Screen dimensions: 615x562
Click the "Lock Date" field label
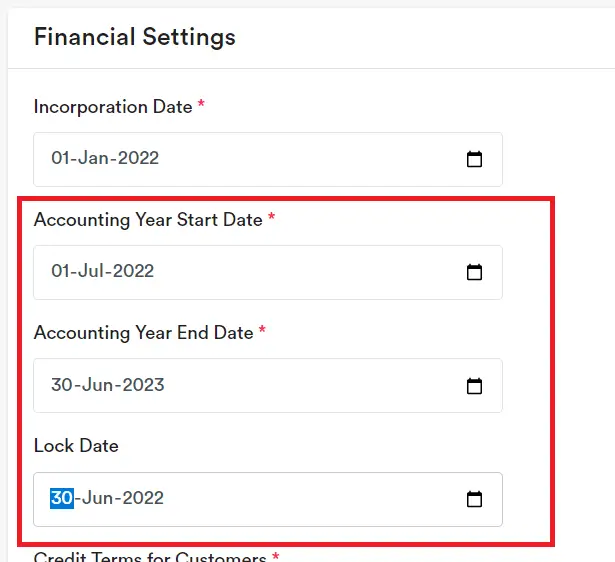tap(76, 446)
